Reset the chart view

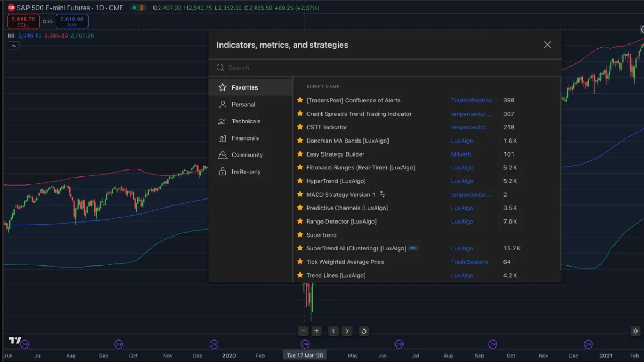[x=363, y=331]
